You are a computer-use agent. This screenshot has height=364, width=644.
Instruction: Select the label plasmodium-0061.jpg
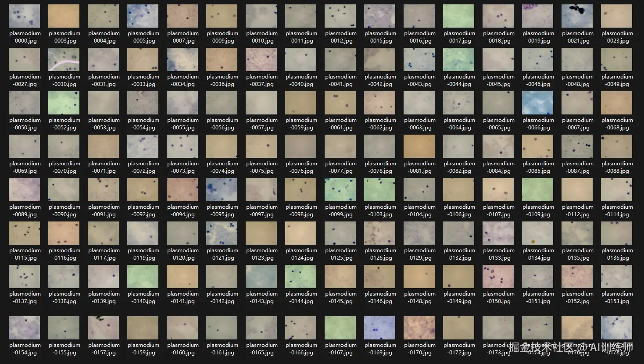(x=341, y=124)
